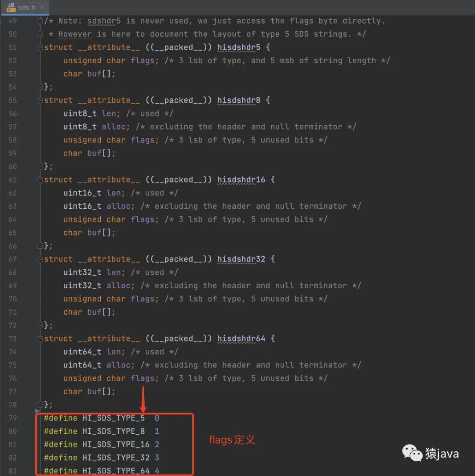Collapse the hisdshdr64 struct at line 73
This screenshot has width=475, height=476.
(x=40, y=339)
